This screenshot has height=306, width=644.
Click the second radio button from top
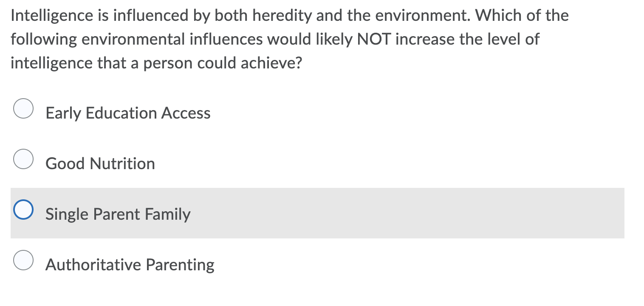(x=23, y=159)
